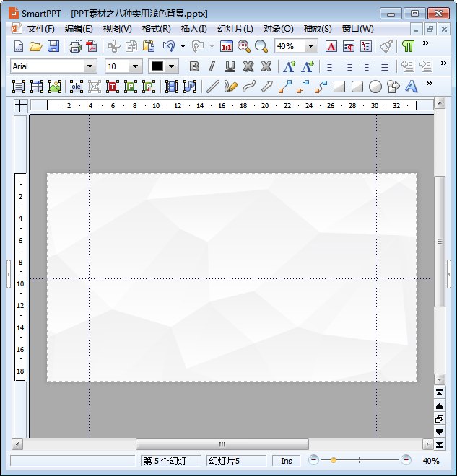Click the ruler origin corner box
Viewport: 457px width, 476px height.
point(21,106)
